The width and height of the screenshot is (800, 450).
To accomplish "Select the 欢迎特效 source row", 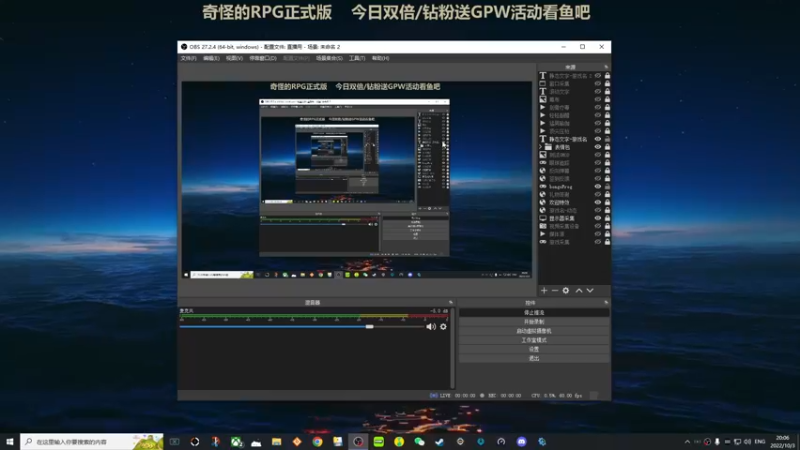I will point(574,202).
